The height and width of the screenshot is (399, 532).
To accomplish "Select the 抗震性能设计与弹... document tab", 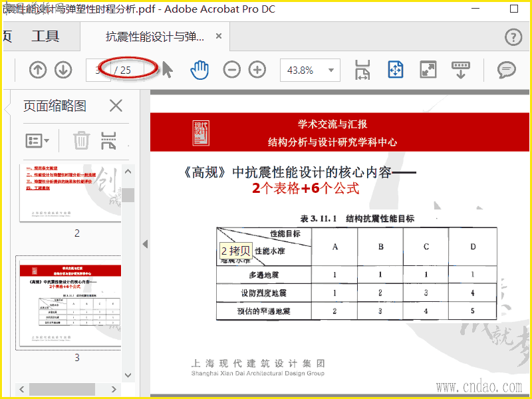I will coord(155,37).
